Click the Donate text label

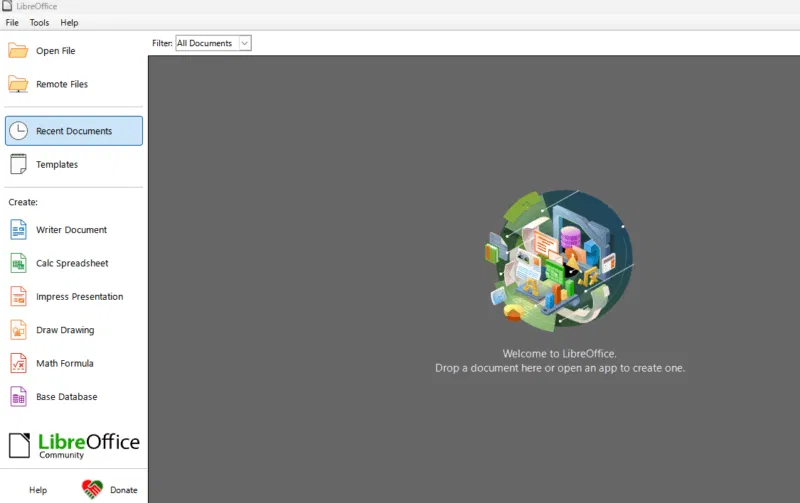click(x=123, y=490)
